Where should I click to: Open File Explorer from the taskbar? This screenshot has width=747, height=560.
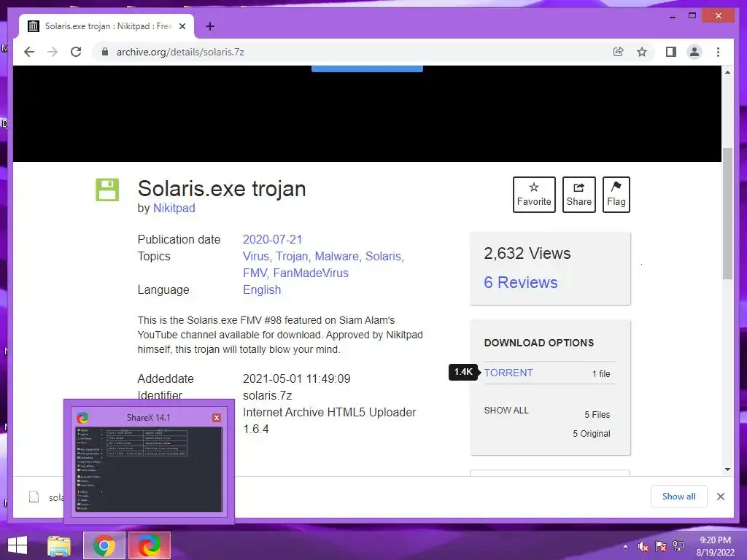(x=59, y=545)
